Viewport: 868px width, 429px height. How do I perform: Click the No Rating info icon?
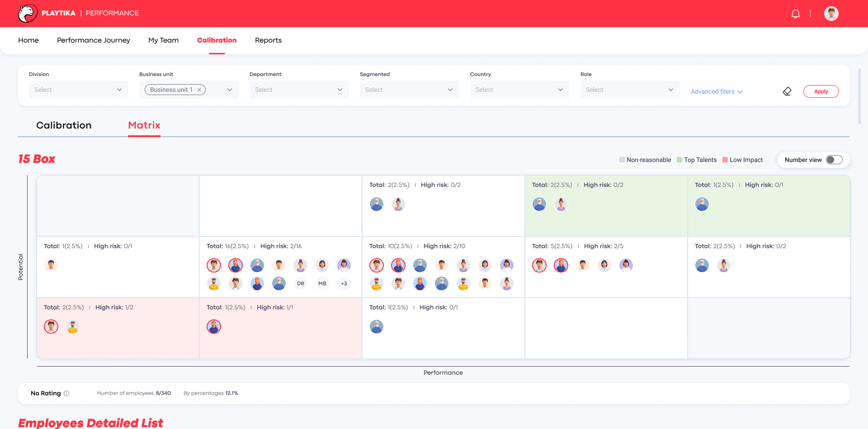(66, 393)
